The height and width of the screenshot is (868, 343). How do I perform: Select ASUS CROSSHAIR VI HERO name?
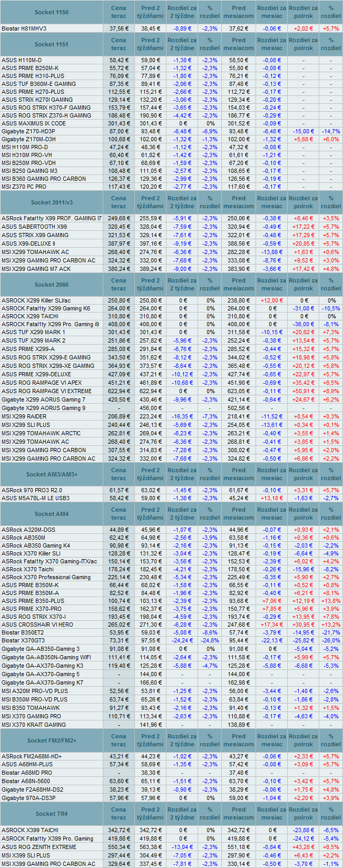[x=37, y=625]
